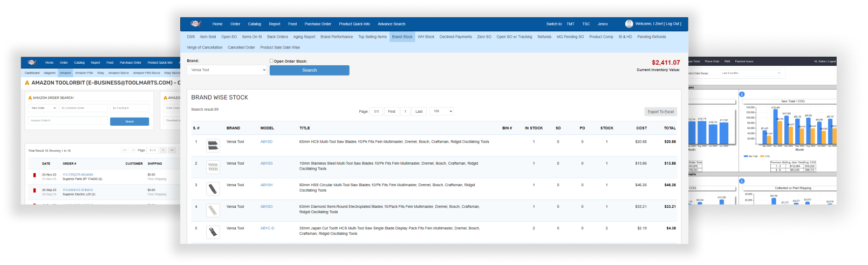The height and width of the screenshot is (265, 868).
Task: Open the New Order dropdown in Amazon window
Action: 43,108
